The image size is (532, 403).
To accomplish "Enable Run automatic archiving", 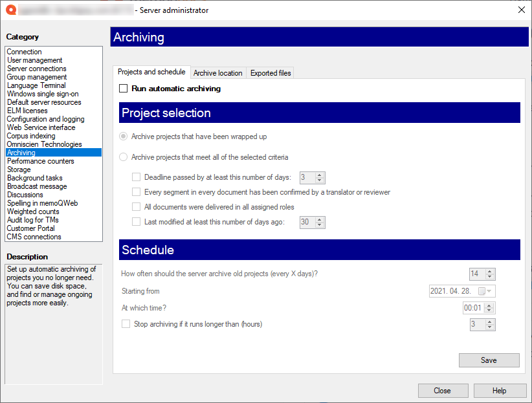I will (122, 89).
